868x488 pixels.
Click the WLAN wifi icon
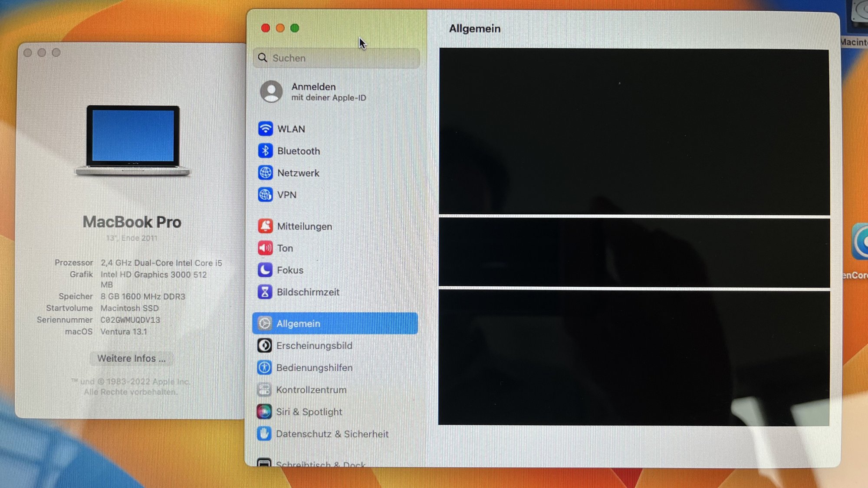coord(265,129)
